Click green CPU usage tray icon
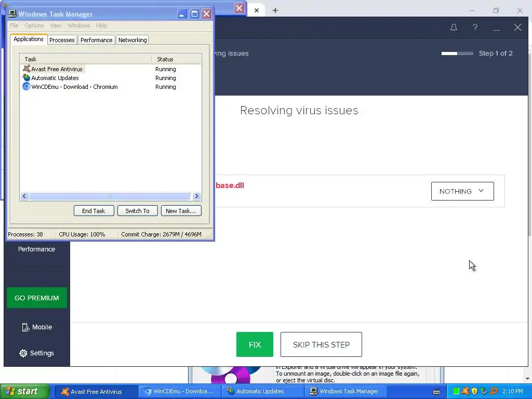Viewport: 532px width, 399px height. coord(456,392)
